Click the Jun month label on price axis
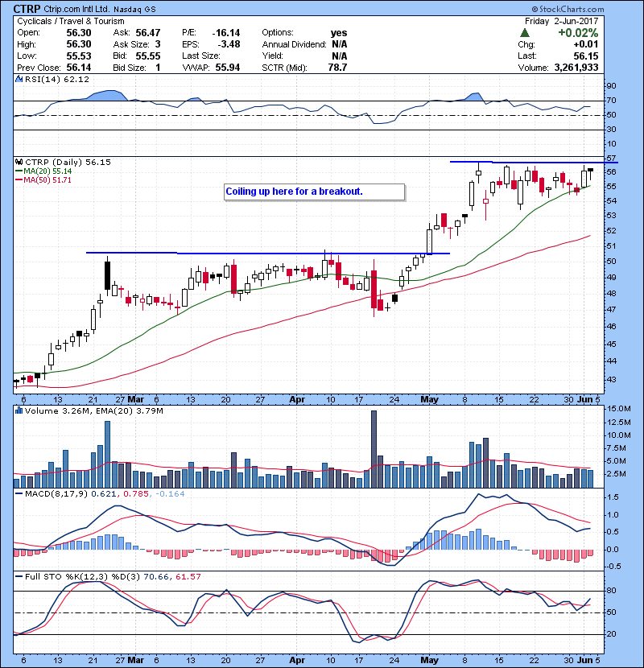The image size is (644, 668). 584,400
